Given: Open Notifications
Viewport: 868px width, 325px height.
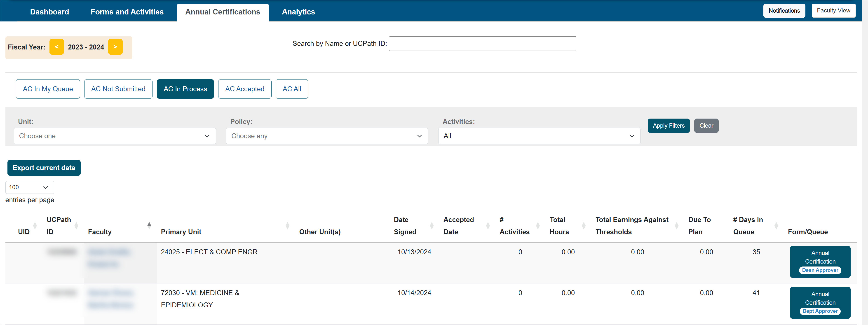Looking at the screenshot, I should (784, 11).
